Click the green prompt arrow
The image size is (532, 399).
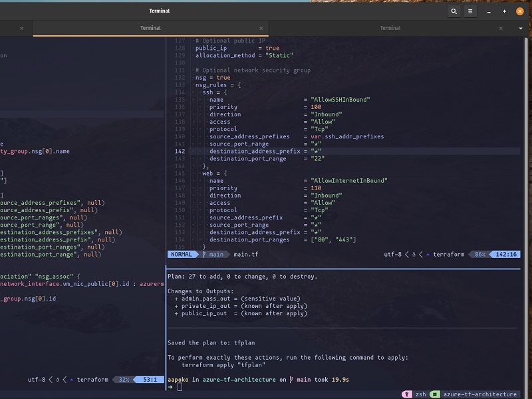click(x=170, y=387)
